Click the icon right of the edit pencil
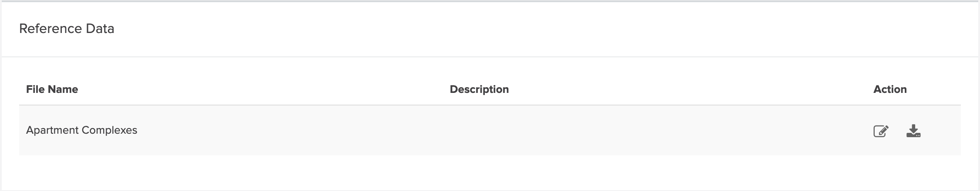Viewport: 980px width, 191px height. tap(913, 131)
